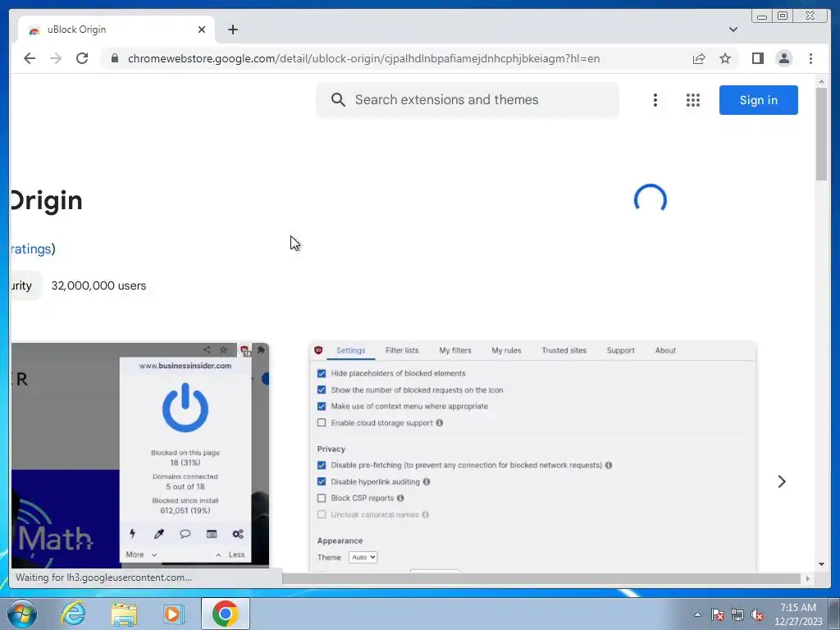840x630 pixels.
Task: Open Chrome's three-dot menu
Action: tap(810, 58)
